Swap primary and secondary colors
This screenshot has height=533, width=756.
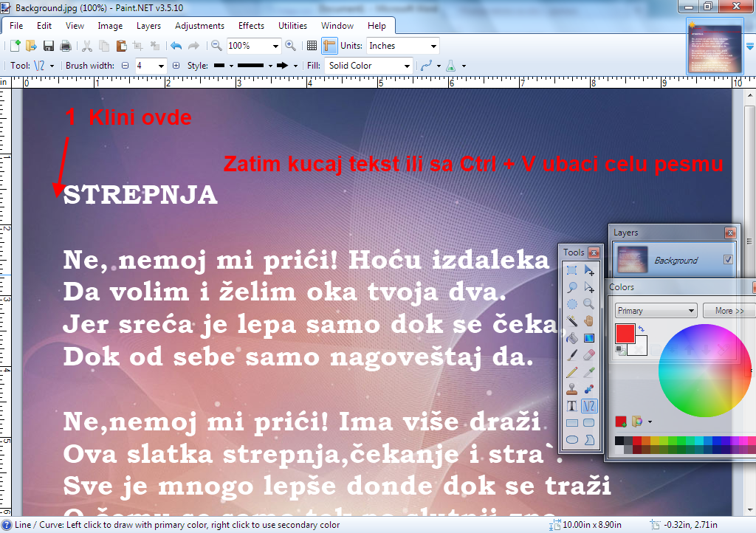click(642, 329)
